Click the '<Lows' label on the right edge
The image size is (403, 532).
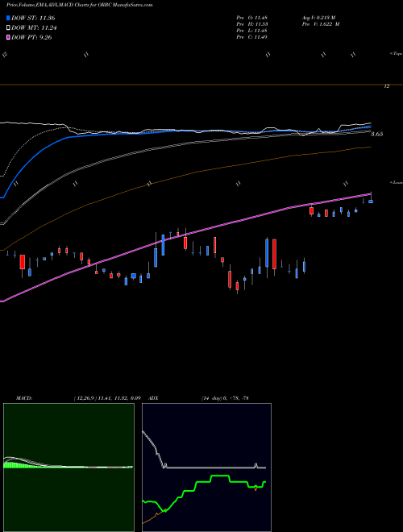(396, 183)
